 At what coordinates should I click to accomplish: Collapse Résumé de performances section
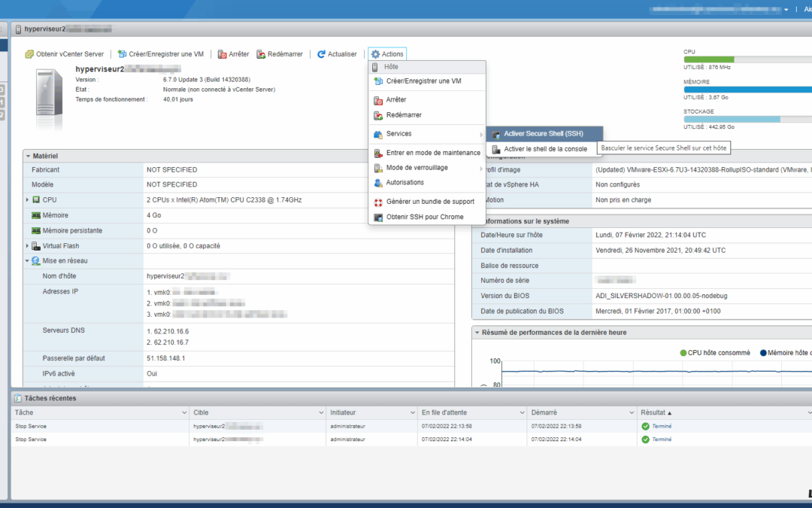[x=477, y=333]
